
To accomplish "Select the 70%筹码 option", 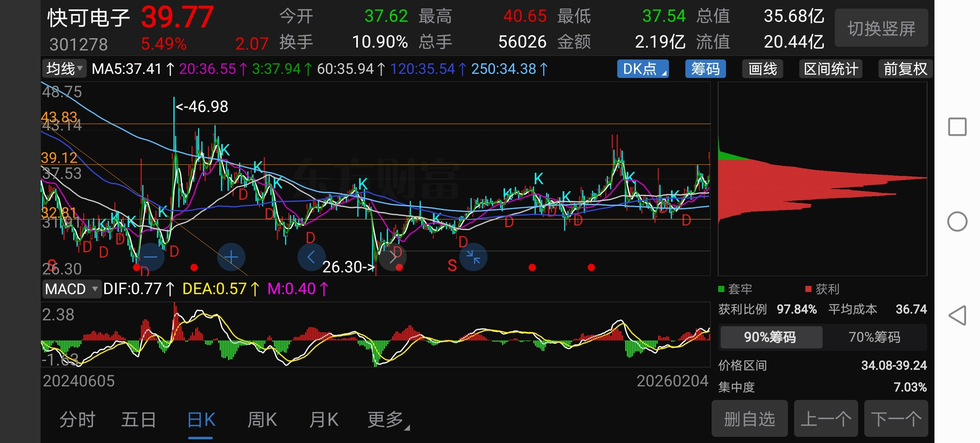I will tap(874, 337).
